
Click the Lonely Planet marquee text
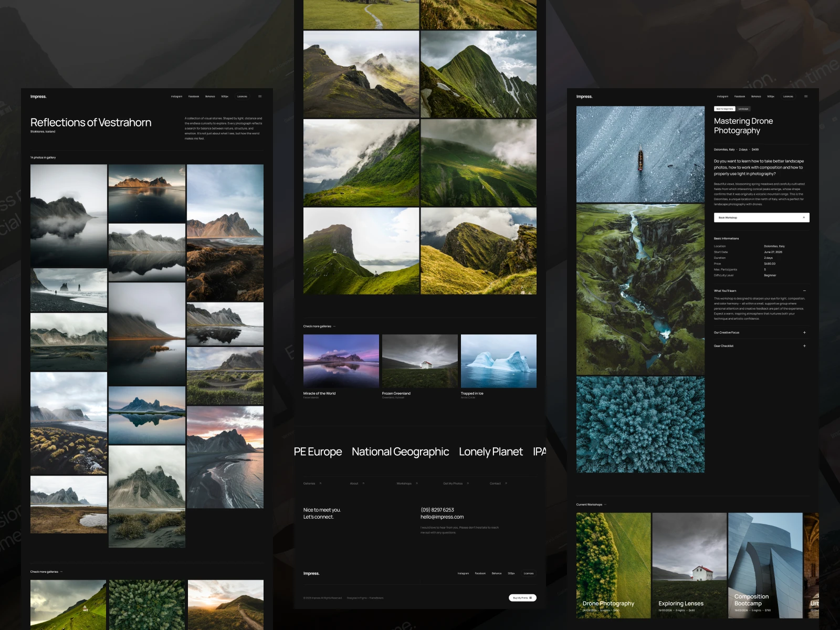pos(491,452)
